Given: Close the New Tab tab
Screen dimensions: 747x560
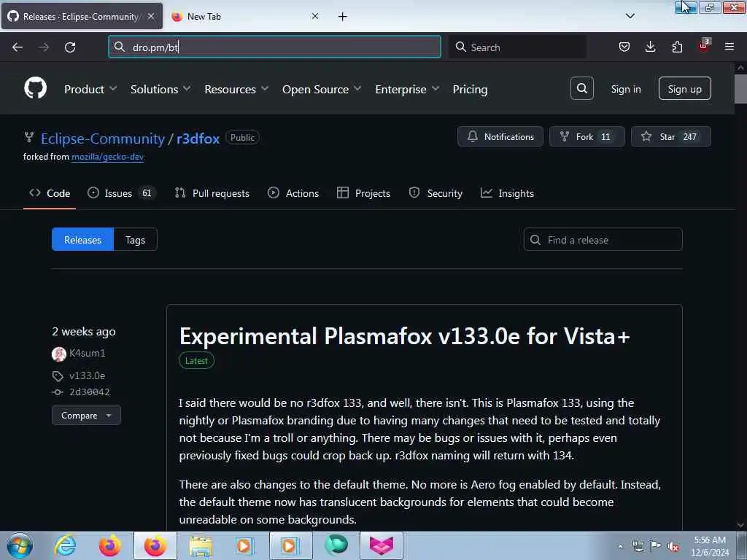Looking at the screenshot, I should click(315, 16).
